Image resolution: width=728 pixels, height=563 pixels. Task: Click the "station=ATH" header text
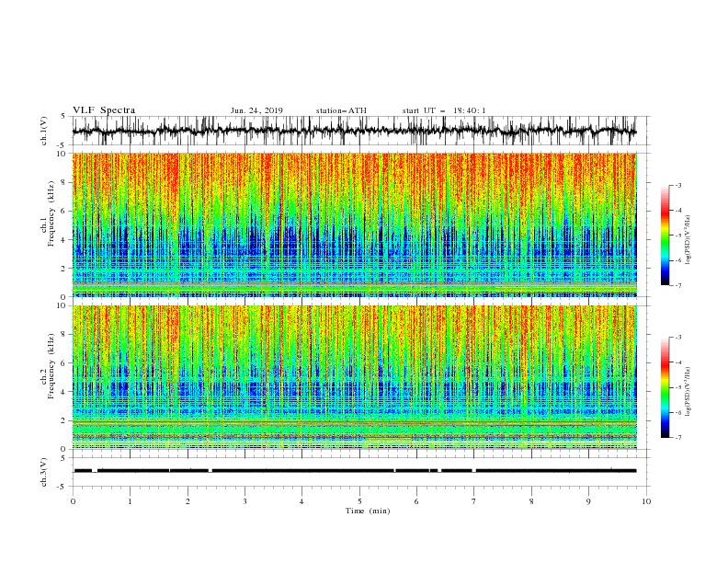(341, 110)
